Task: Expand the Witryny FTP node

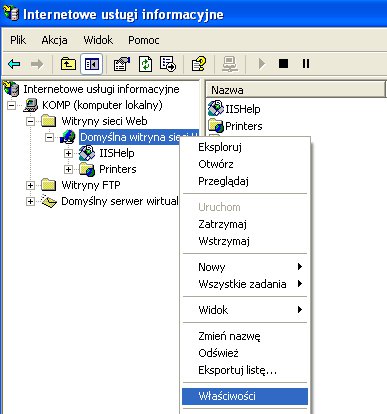Action: (x=30, y=185)
